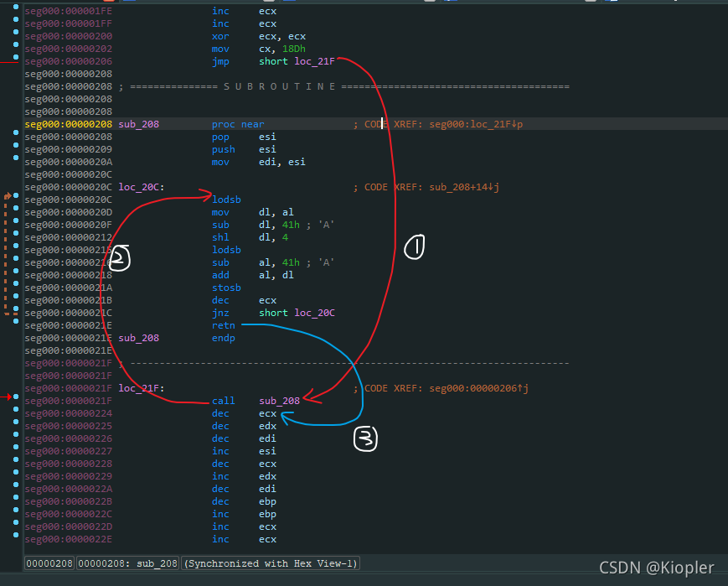The width and height of the screenshot is (728, 586).
Task: Click the orange arrow marker near loc_20C
Action: (8, 194)
